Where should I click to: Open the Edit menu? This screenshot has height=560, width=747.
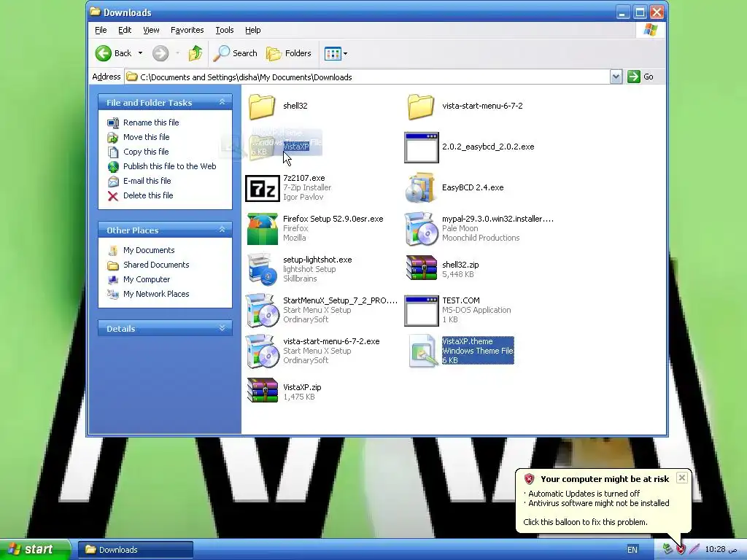pyautogui.click(x=125, y=30)
